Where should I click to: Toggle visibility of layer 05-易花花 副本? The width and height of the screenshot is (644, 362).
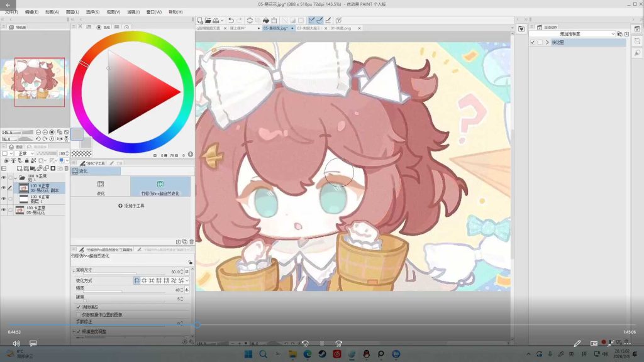tap(4, 188)
